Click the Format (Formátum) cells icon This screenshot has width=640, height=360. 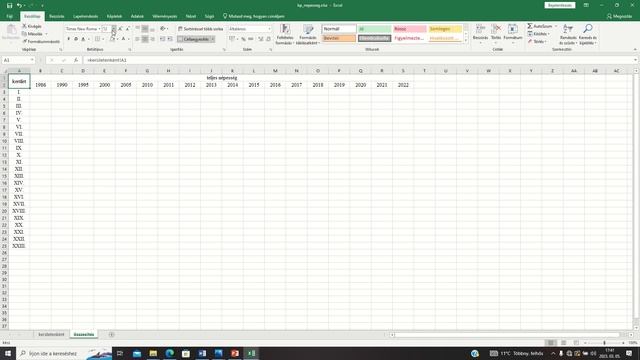pyautogui.click(x=513, y=33)
